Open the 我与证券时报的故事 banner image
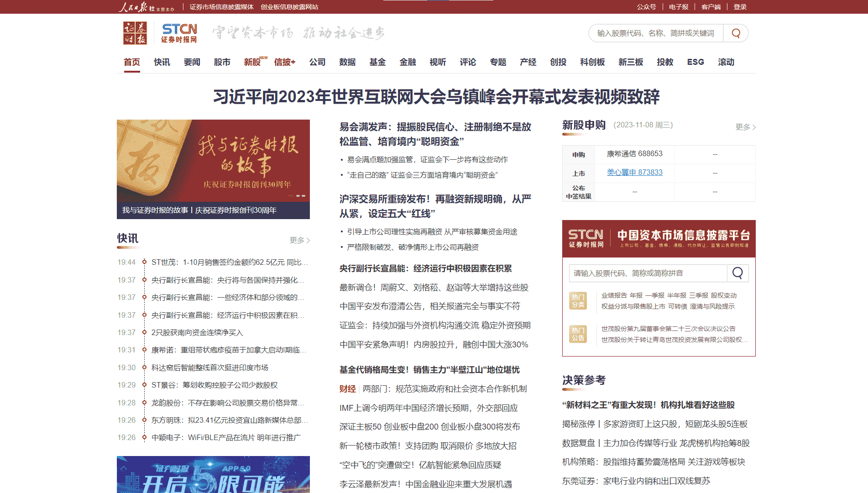868x493 pixels. click(213, 169)
